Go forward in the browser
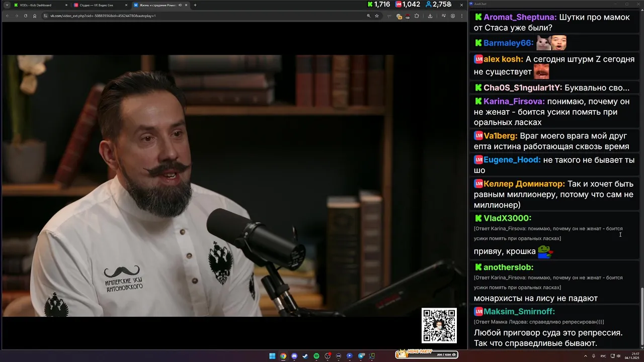This screenshot has width=644, height=362. point(16,16)
